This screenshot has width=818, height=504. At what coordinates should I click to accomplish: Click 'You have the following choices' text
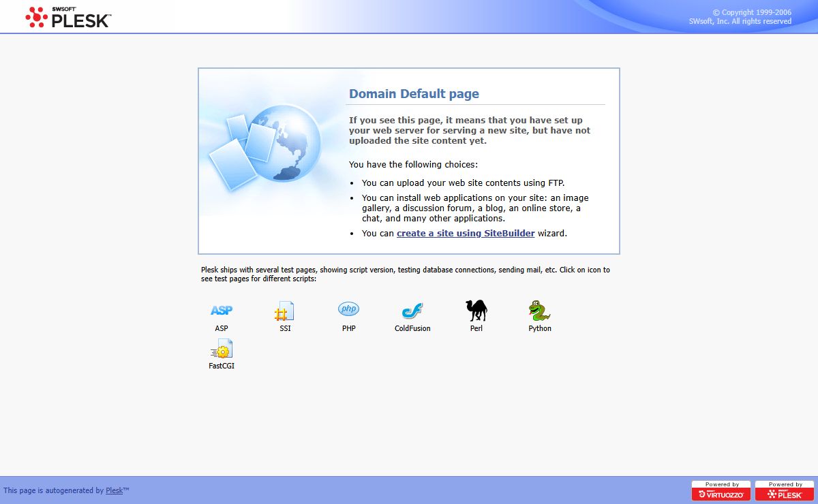coord(414,164)
